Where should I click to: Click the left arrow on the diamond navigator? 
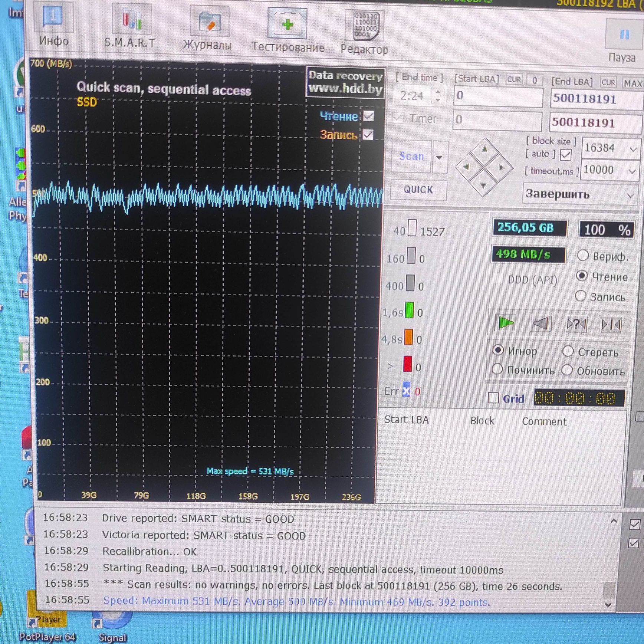point(467,167)
